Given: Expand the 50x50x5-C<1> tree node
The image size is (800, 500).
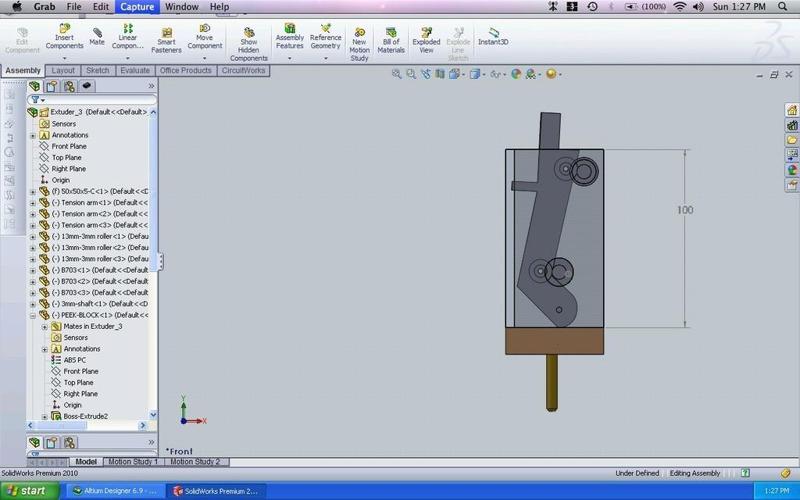Looking at the screenshot, I should (33, 191).
